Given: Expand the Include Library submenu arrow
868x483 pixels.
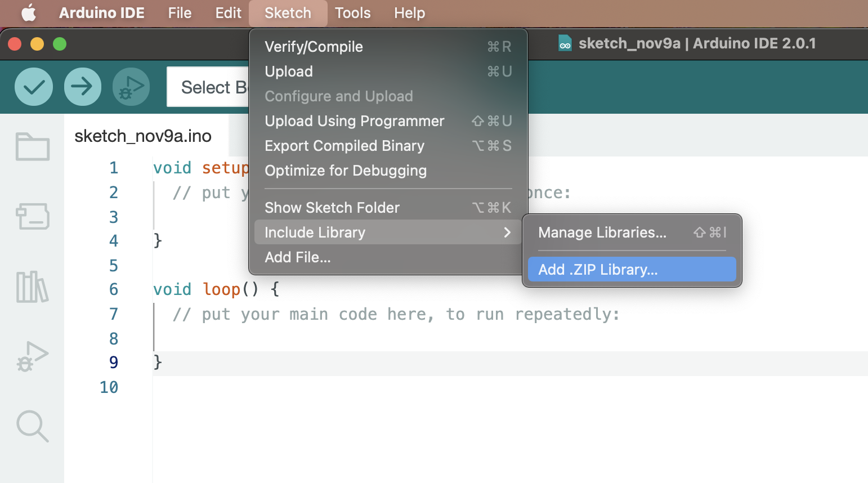Looking at the screenshot, I should 507,232.
